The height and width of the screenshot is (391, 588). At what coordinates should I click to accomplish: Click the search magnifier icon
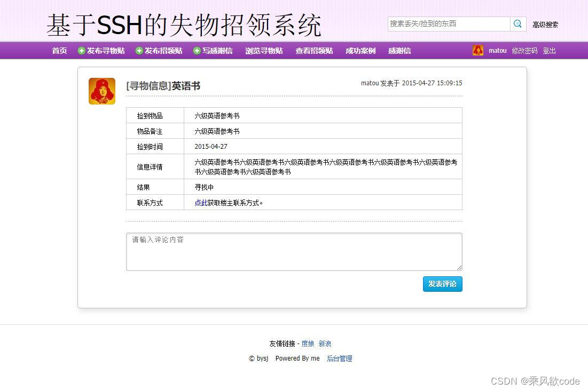pyautogui.click(x=517, y=23)
